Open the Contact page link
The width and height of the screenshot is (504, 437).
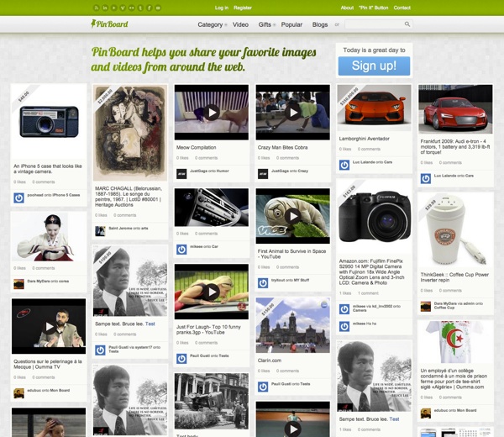click(402, 8)
